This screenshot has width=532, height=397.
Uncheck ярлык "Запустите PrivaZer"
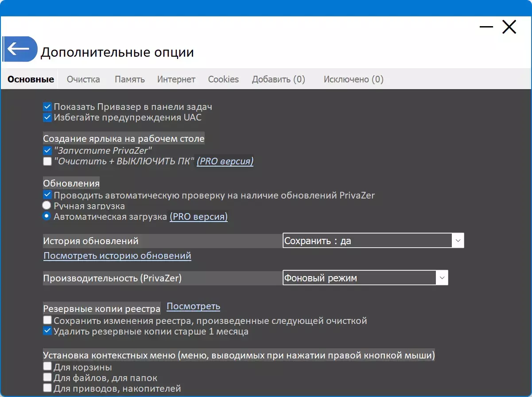click(47, 151)
